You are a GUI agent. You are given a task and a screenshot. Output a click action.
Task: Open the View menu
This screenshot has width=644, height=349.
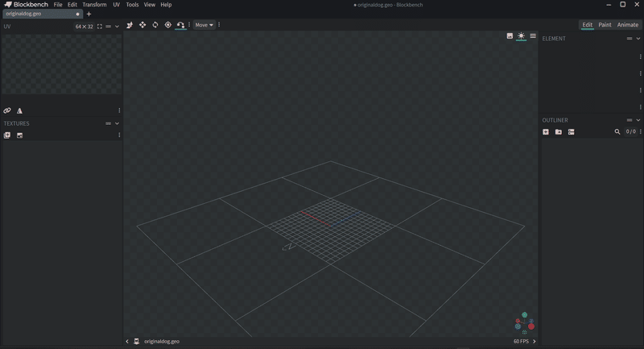point(150,5)
